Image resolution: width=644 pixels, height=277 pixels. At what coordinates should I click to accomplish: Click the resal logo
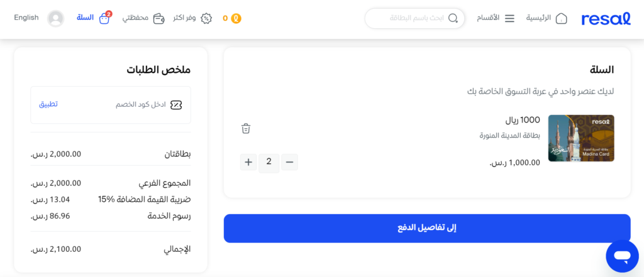606,18
